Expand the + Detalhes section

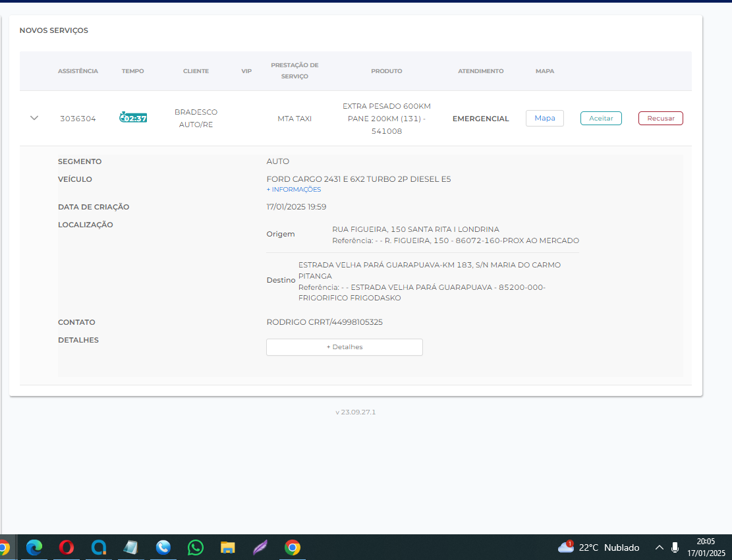(344, 347)
